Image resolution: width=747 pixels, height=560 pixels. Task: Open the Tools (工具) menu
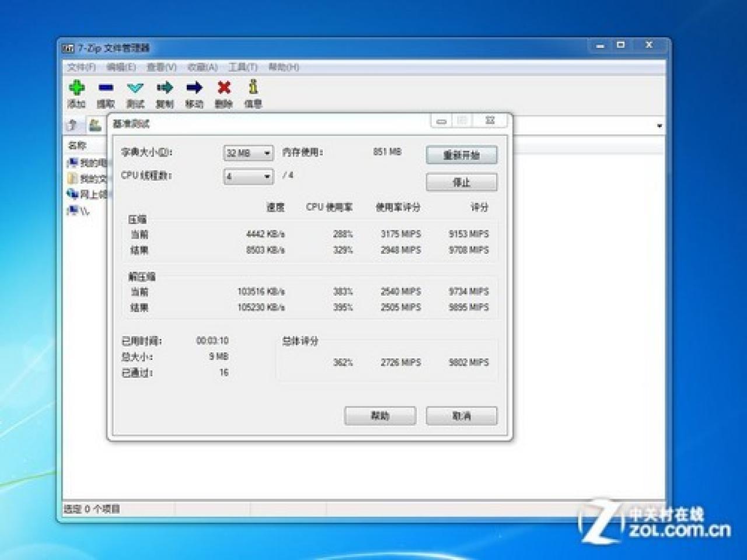click(x=243, y=67)
